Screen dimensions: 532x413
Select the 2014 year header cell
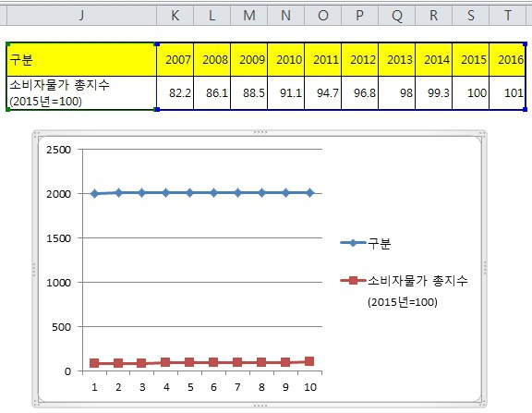coord(433,60)
